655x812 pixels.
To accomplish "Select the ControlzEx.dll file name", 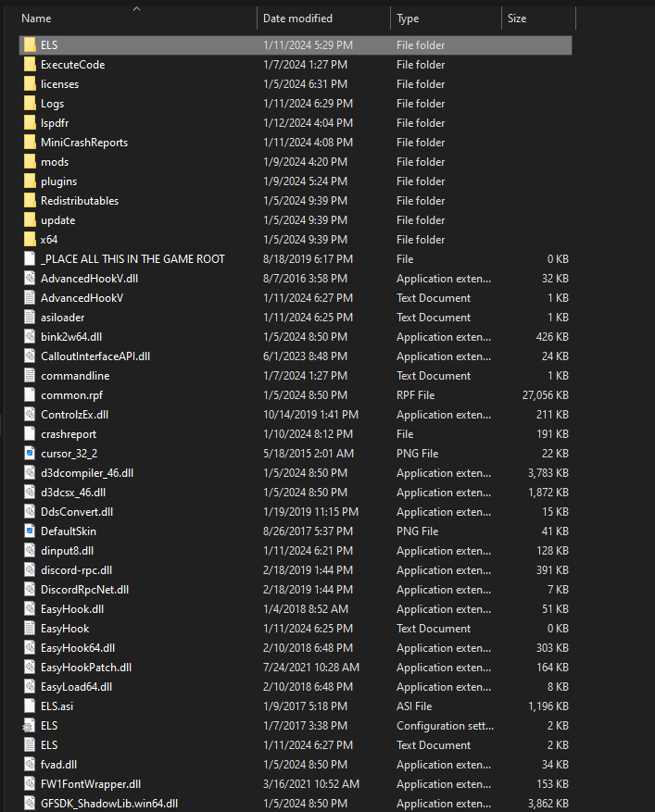I will point(75,415).
